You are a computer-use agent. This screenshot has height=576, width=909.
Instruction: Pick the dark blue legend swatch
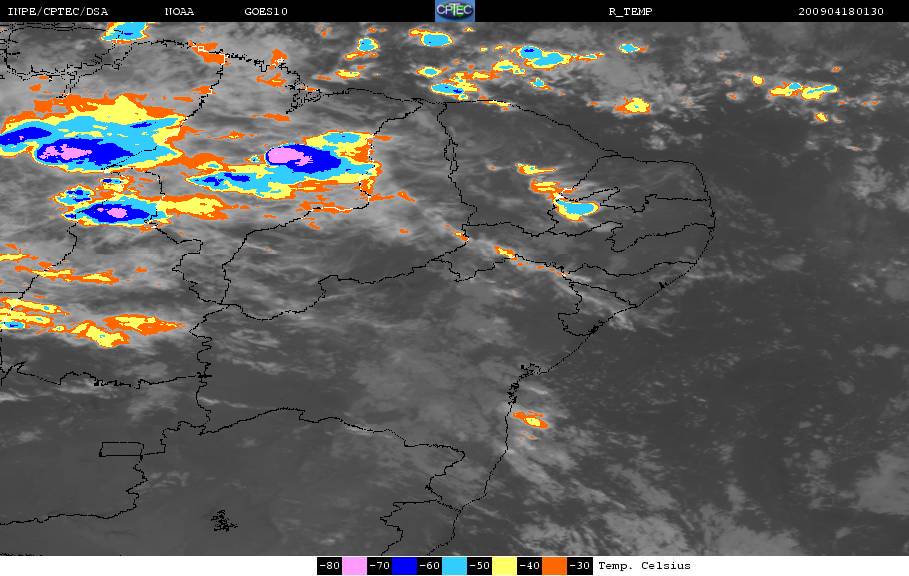pyautogui.click(x=405, y=566)
